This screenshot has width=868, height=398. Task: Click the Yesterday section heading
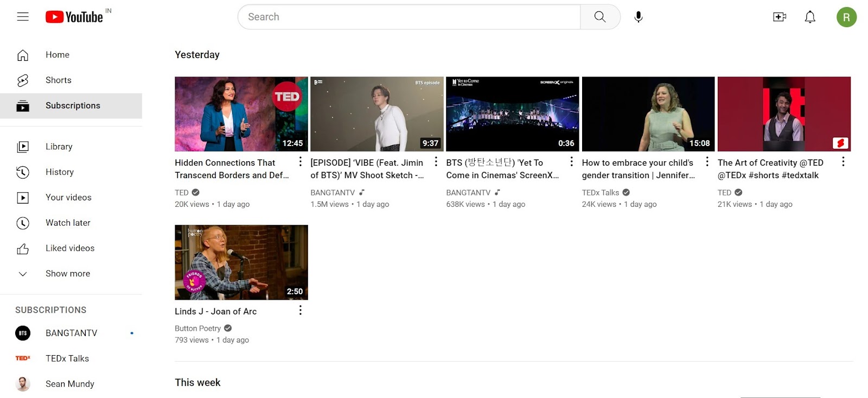pyautogui.click(x=197, y=55)
